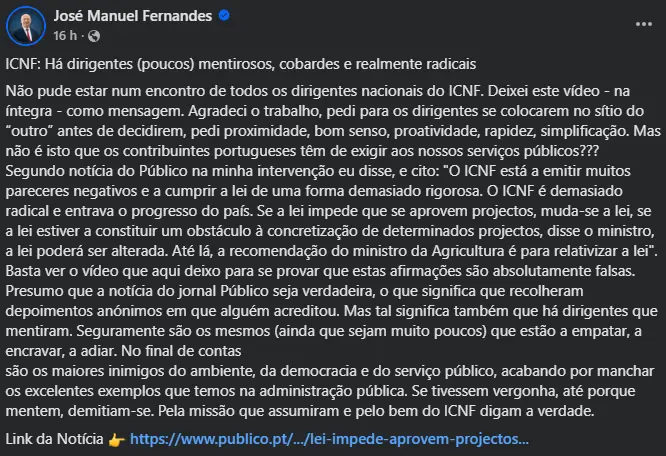Click José Manuel Fernandes' profile picture
The width and height of the screenshot is (666, 456).
pyautogui.click(x=26, y=26)
